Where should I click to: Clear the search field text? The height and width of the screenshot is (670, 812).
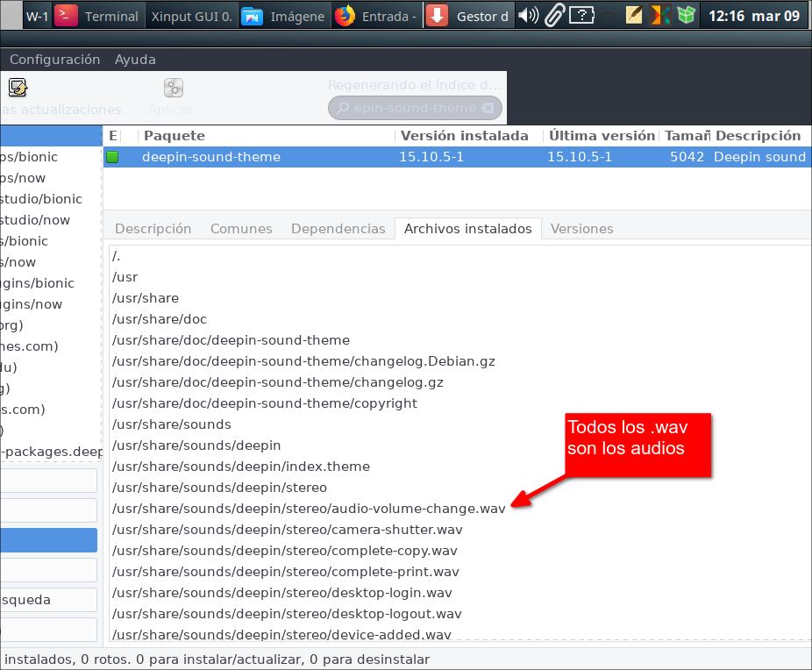point(488,108)
